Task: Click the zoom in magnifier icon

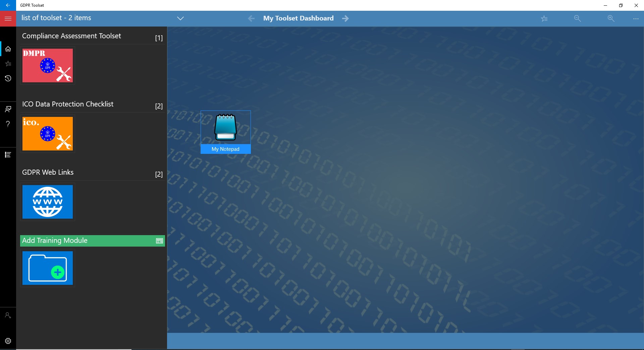Action: pos(611,18)
